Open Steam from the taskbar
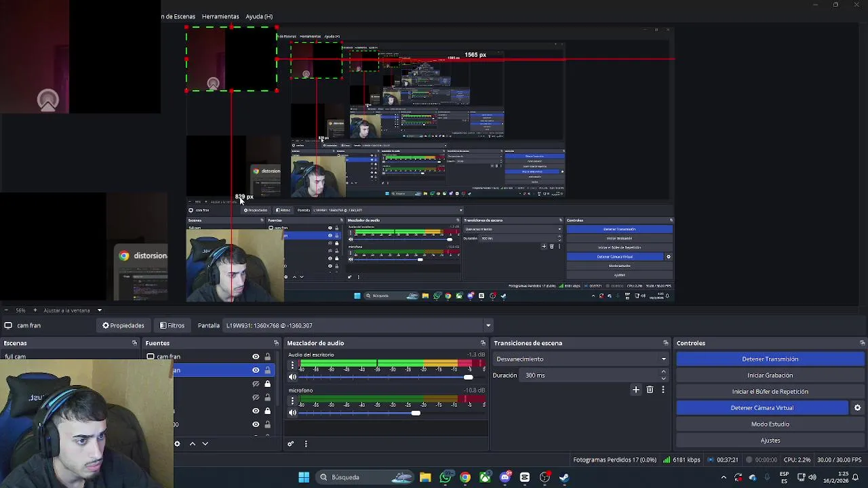 pos(564,477)
